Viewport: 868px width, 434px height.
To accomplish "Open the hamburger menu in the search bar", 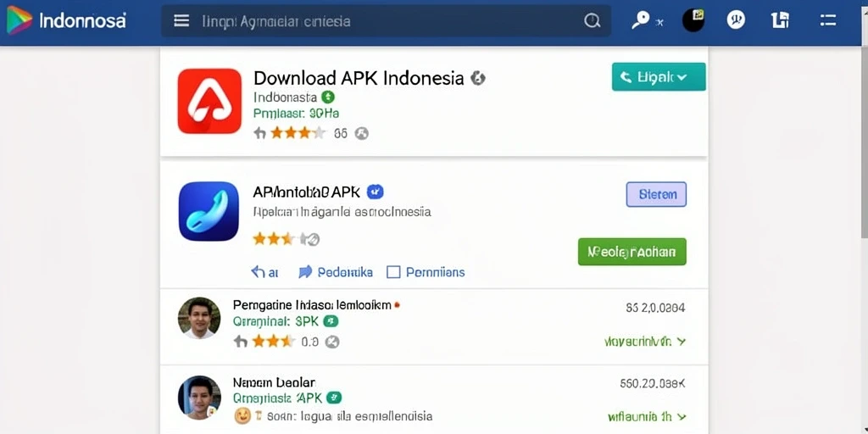I will point(181,21).
